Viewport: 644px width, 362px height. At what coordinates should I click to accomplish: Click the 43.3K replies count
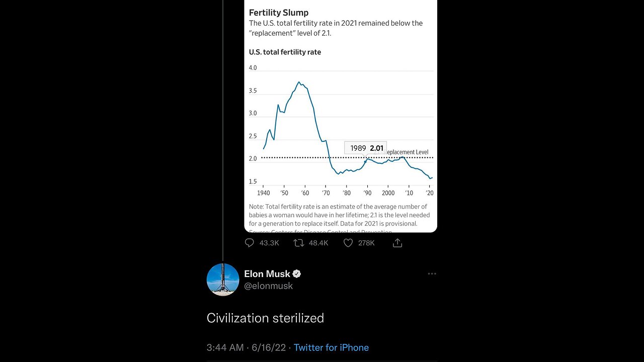(x=269, y=243)
